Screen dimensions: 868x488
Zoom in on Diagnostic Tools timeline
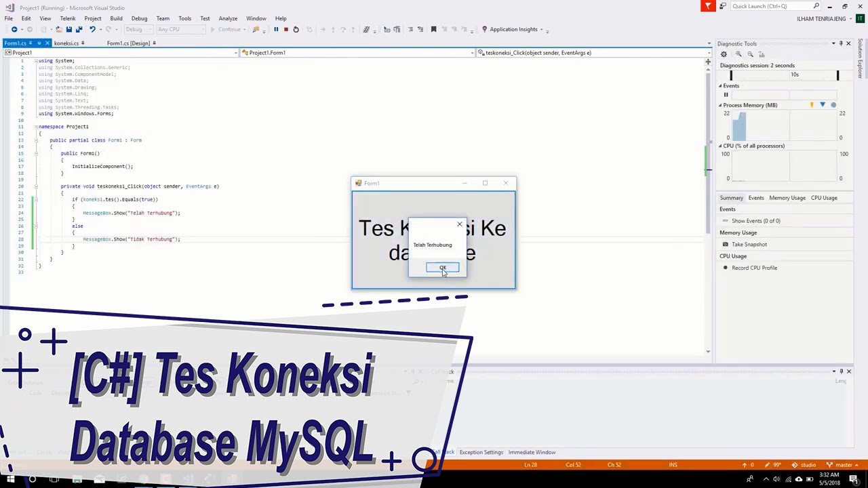738,54
